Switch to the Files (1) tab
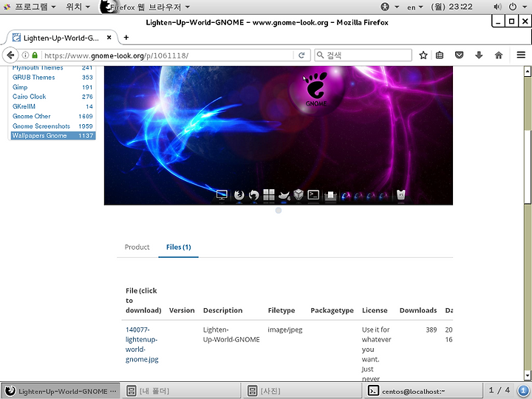This screenshot has height=399, width=532. coord(179,247)
